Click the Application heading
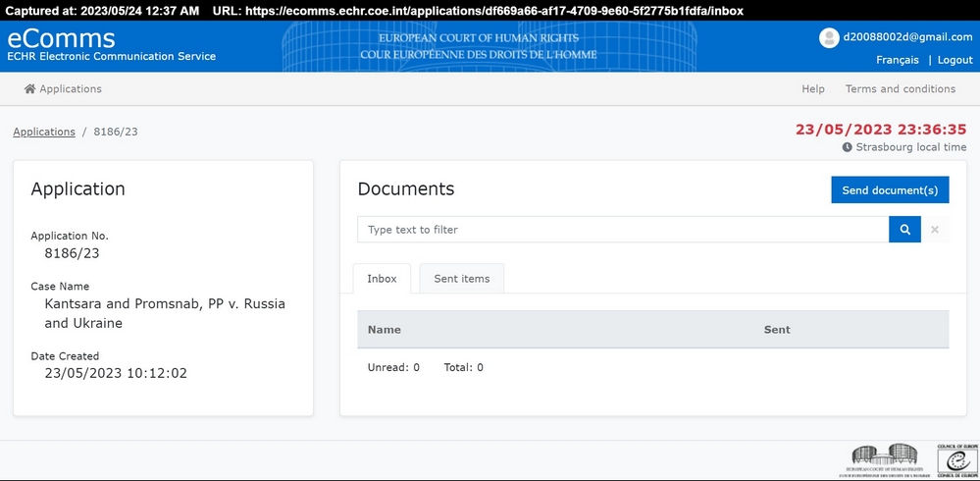 pyautogui.click(x=77, y=189)
